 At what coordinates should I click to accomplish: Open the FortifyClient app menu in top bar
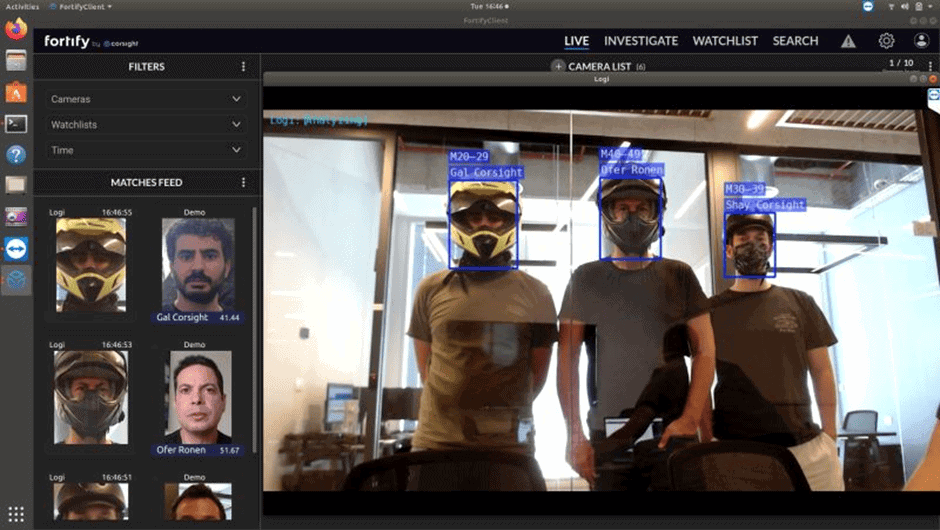pyautogui.click(x=82, y=7)
